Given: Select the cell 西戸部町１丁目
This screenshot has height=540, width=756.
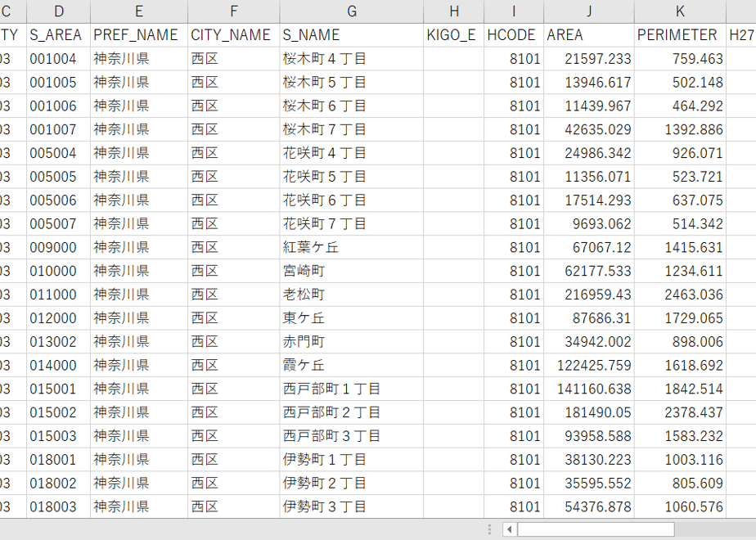Looking at the screenshot, I should (352, 389).
